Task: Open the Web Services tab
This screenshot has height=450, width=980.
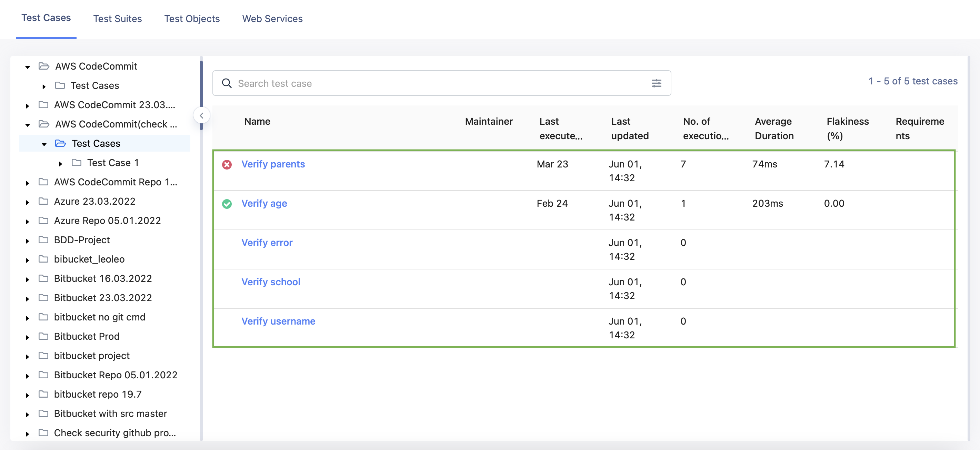Action: pos(272,19)
